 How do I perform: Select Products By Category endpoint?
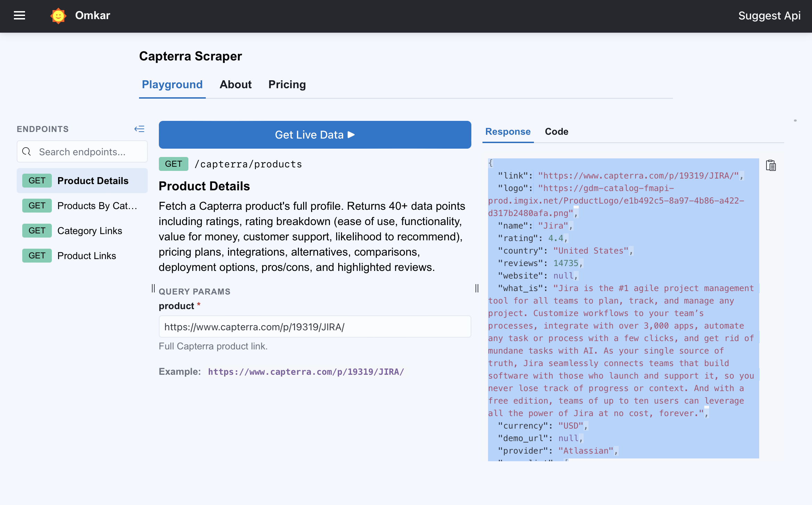coord(82,206)
